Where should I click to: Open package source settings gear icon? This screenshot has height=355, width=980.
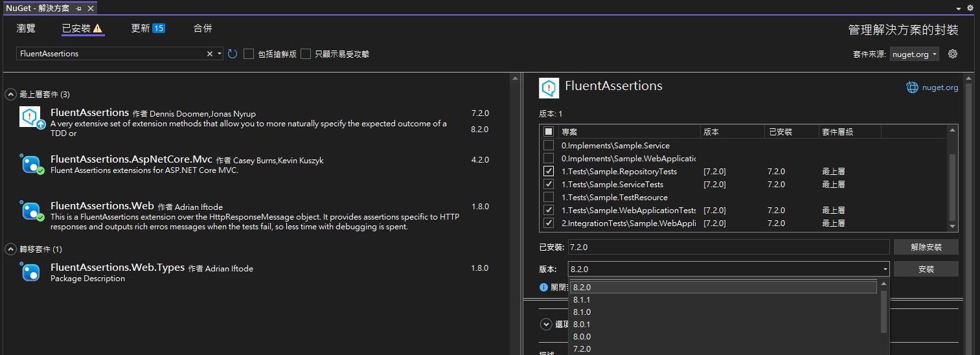click(952, 54)
